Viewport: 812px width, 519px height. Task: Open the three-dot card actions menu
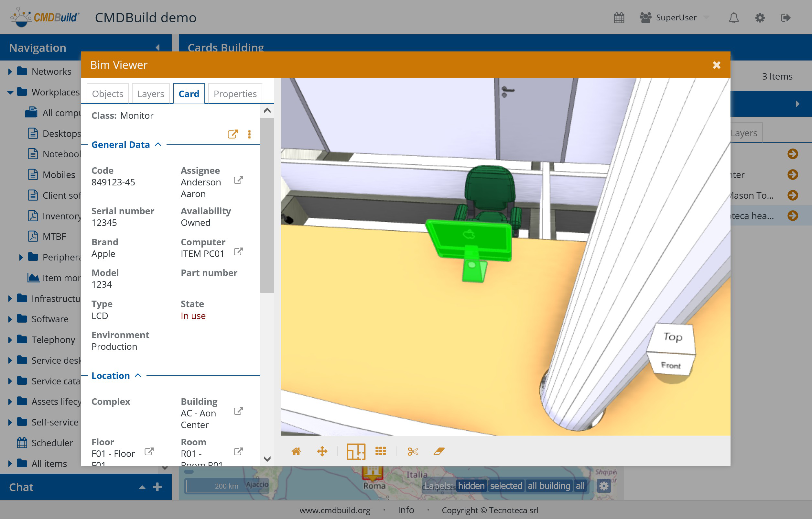pyautogui.click(x=249, y=134)
